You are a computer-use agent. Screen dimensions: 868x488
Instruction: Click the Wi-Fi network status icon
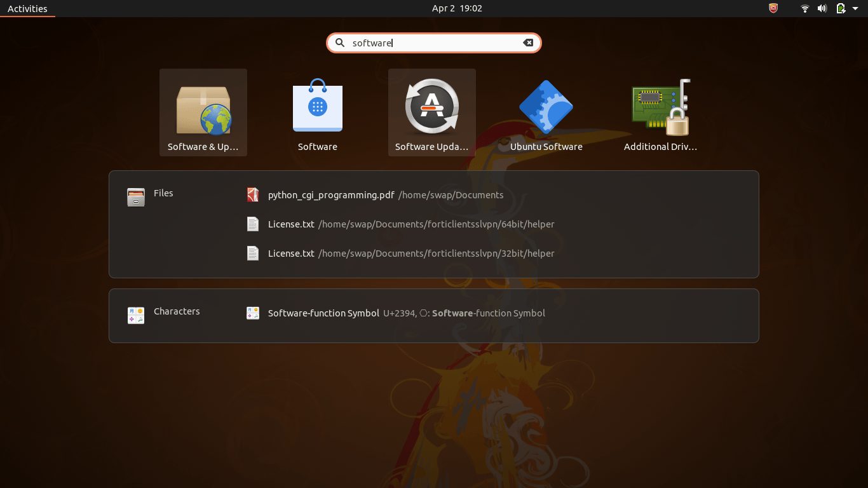pyautogui.click(x=805, y=8)
